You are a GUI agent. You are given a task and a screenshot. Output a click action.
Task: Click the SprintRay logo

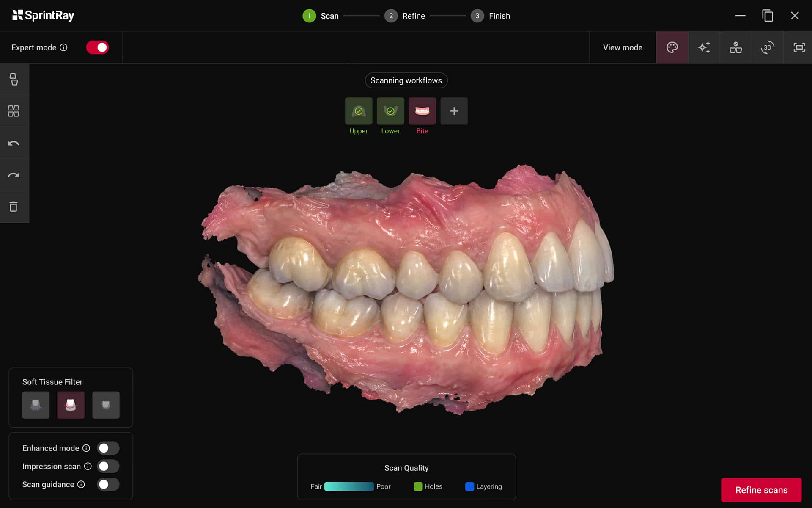(43, 16)
